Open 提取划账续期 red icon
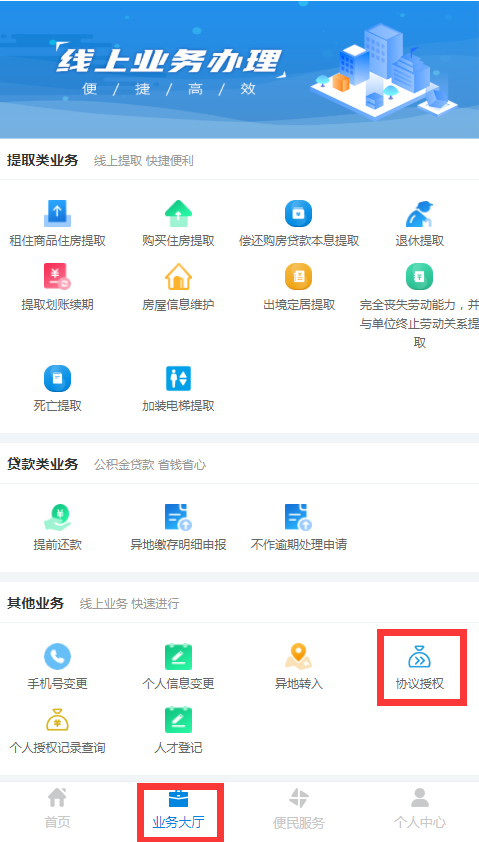Screen dimensions: 479x842 [57, 277]
